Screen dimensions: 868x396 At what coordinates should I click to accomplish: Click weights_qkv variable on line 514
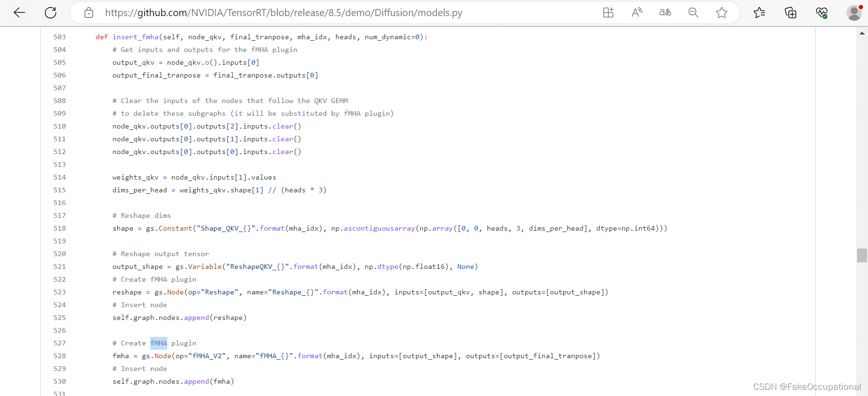click(x=136, y=177)
